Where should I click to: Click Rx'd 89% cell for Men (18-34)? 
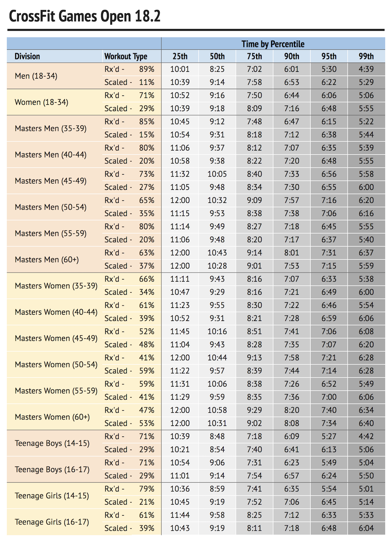click(129, 69)
